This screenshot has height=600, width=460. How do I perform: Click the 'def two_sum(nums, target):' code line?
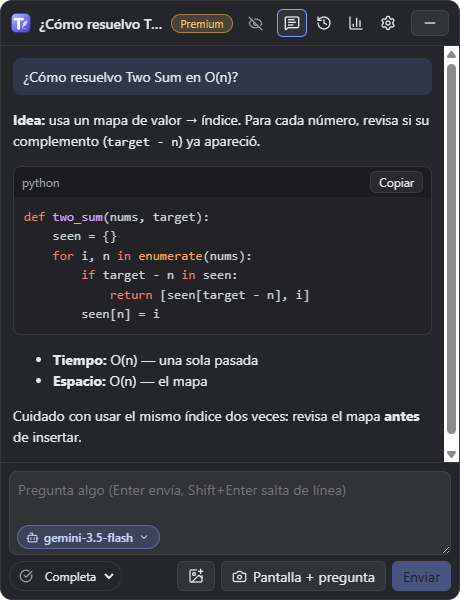[116, 217]
